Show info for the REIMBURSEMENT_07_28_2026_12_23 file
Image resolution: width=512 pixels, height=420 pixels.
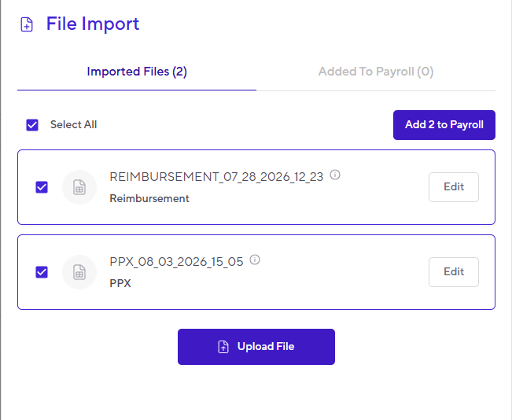pos(335,175)
